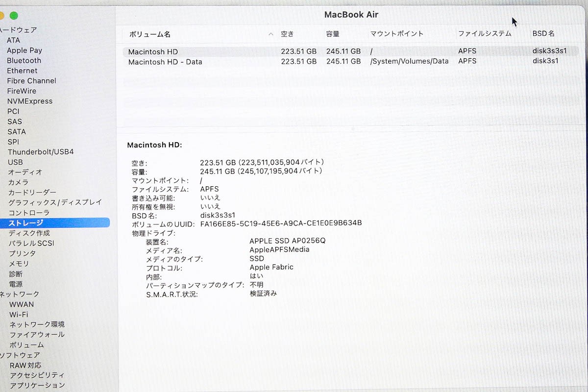Open the ディスク作成 sidebar entry
The width and height of the screenshot is (588, 392).
(29, 233)
